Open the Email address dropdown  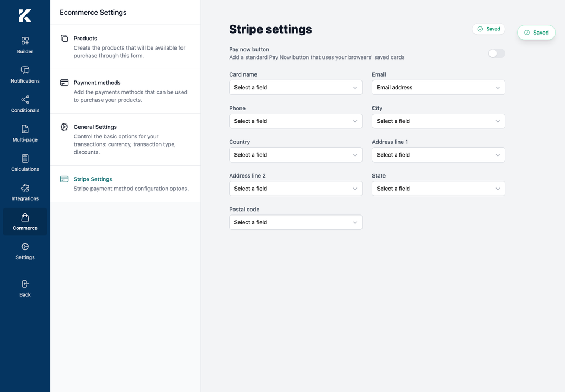point(438,88)
